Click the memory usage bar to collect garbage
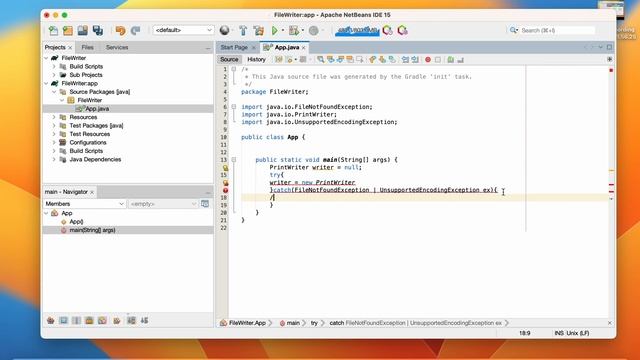The image size is (640, 360). coord(357,30)
